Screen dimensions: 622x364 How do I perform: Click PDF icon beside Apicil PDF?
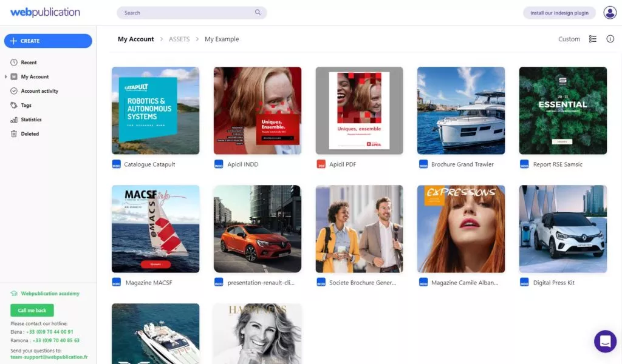point(321,164)
